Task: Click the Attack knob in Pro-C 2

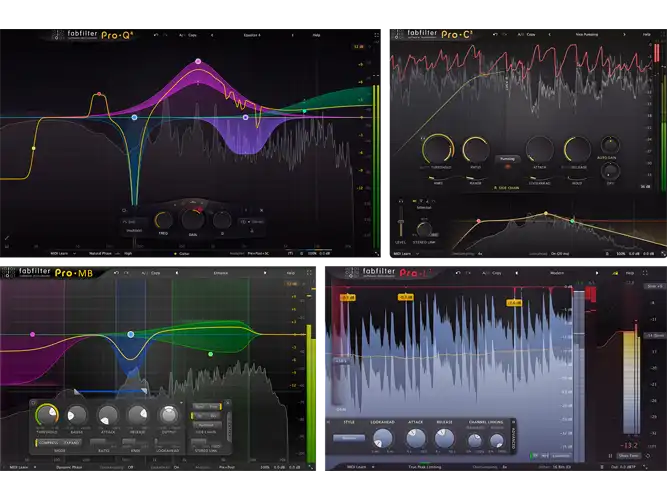Action: coord(540,150)
